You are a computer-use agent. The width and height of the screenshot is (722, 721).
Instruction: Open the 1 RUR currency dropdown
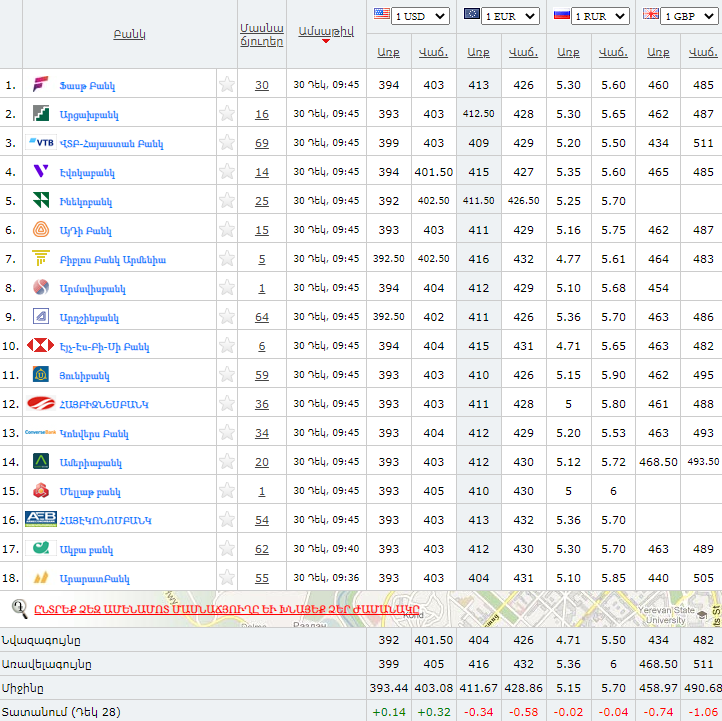pyautogui.click(x=600, y=16)
